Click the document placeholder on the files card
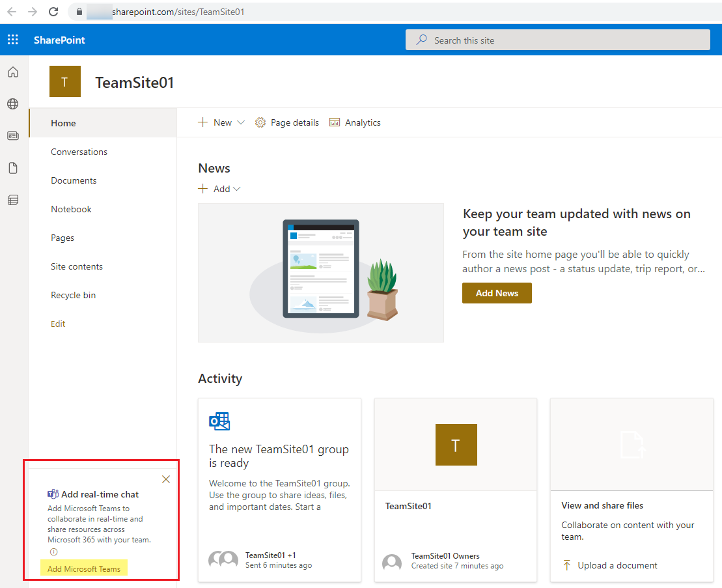Image resolution: width=722 pixels, height=588 pixels. point(632,445)
